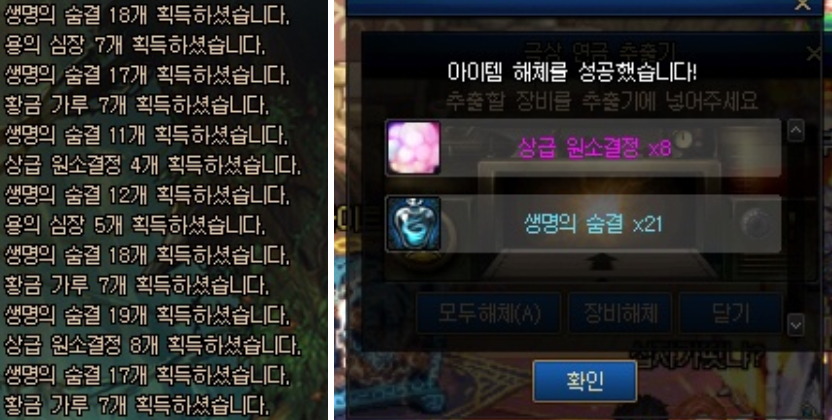This screenshot has width=832, height=420.
Task: Click the clock icon in the top result row
Action: click(x=683, y=139)
